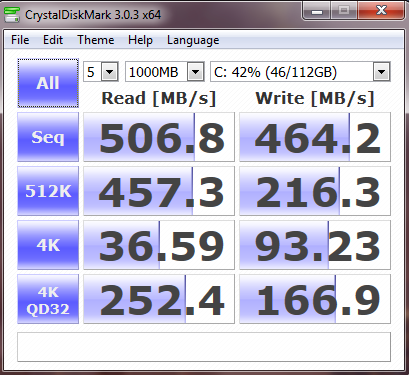Start the Seq benchmark test
Screen dimensions: 409x375
48,137
